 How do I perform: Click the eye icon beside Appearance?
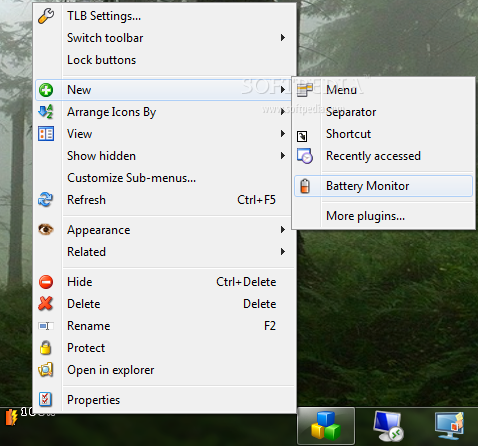[x=46, y=229]
